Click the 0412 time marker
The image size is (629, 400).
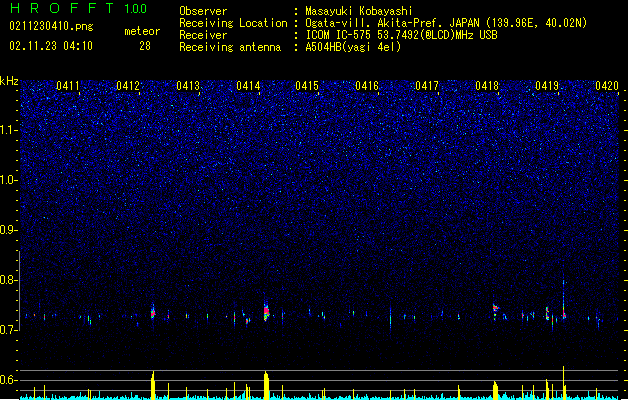[128, 86]
